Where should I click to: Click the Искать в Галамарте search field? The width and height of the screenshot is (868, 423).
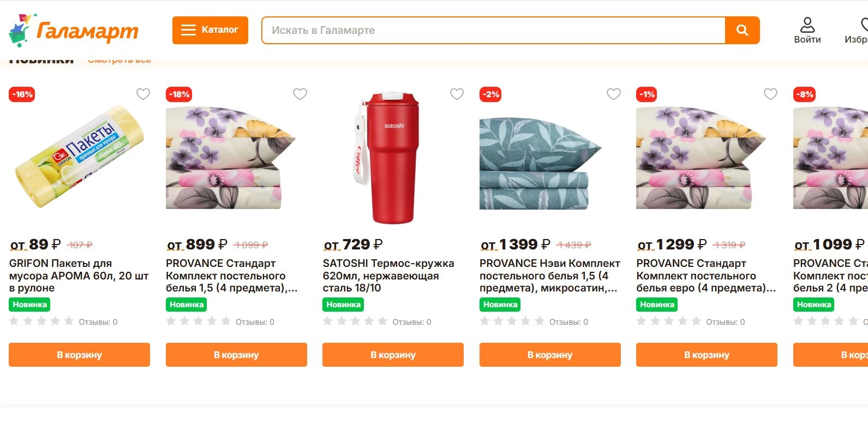(x=491, y=31)
